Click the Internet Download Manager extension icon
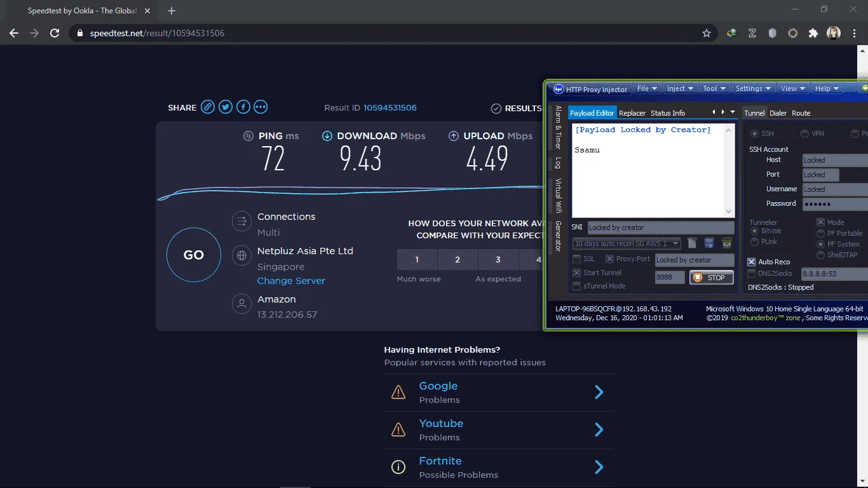 (732, 33)
